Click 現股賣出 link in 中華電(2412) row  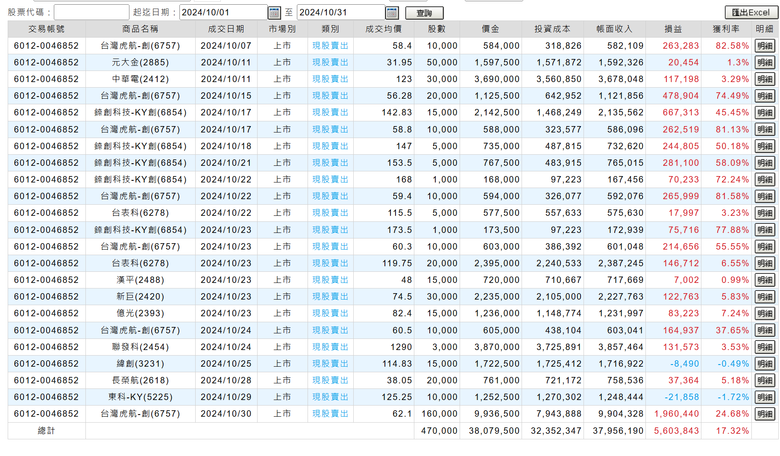point(330,79)
